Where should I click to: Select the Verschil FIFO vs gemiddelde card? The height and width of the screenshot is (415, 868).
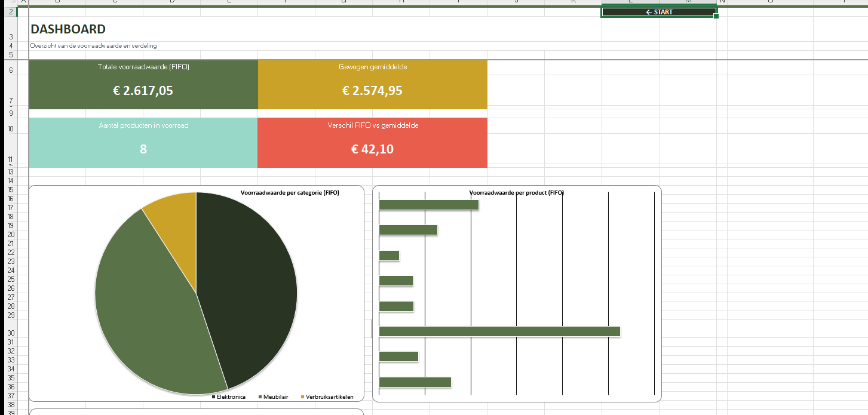coord(372,143)
